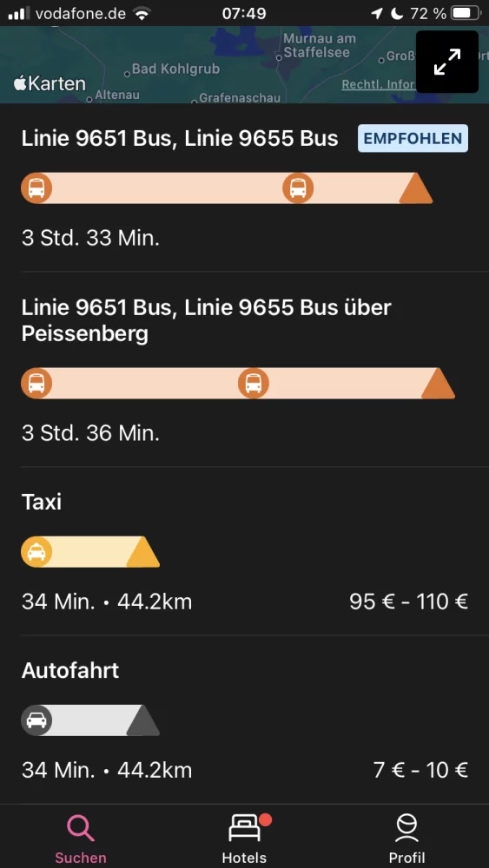The image size is (489, 868).
Task: Select the route über Peissenberg
Action: point(244,369)
